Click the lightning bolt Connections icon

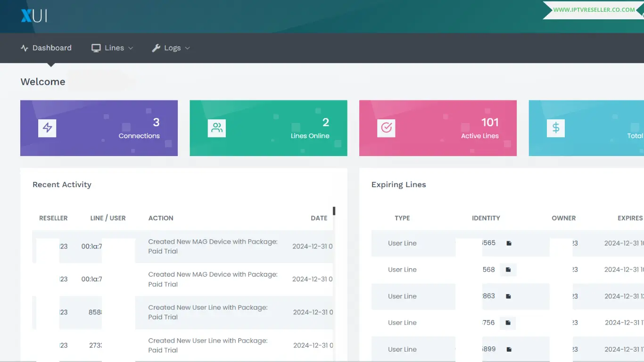47,128
